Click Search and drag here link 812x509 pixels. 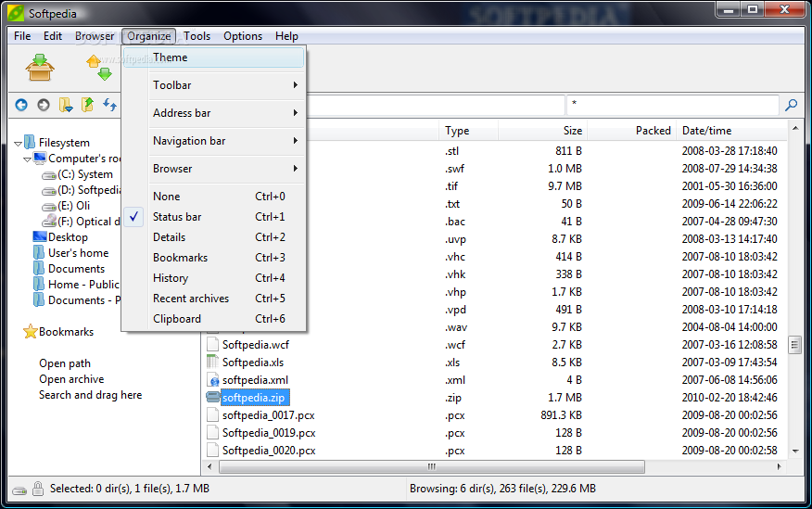pyautogui.click(x=91, y=395)
